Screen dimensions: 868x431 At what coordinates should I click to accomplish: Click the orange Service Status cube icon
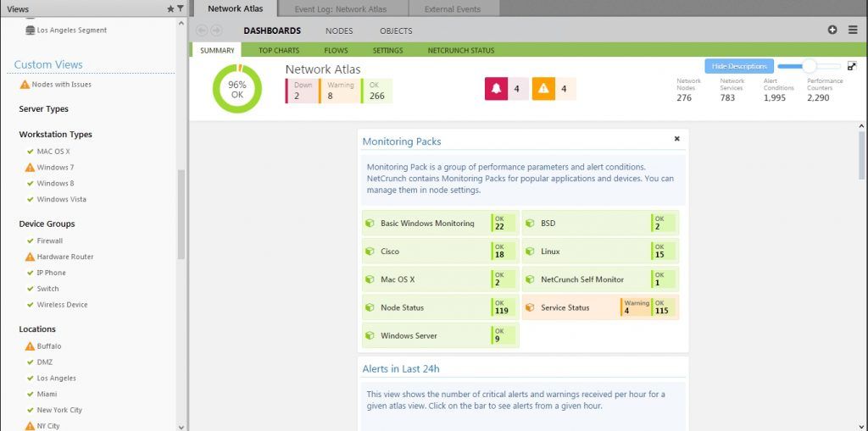pyautogui.click(x=530, y=307)
